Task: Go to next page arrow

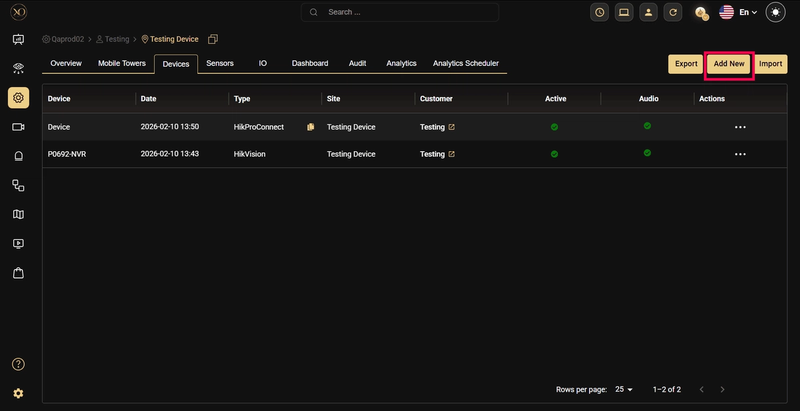Action: click(722, 390)
